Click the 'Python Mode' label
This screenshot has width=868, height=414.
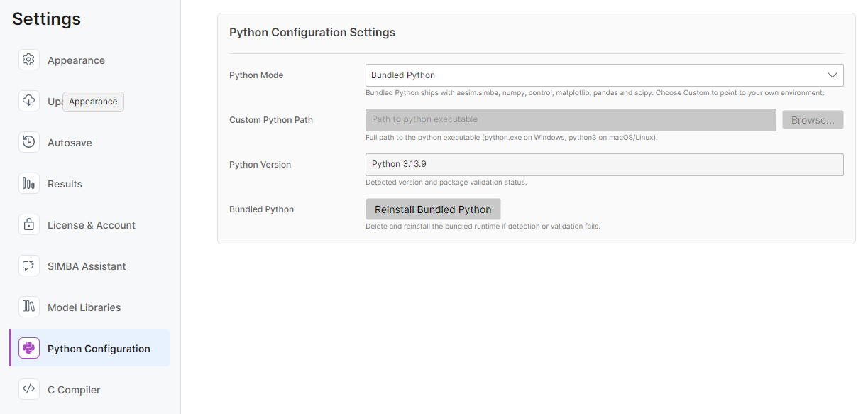point(256,75)
